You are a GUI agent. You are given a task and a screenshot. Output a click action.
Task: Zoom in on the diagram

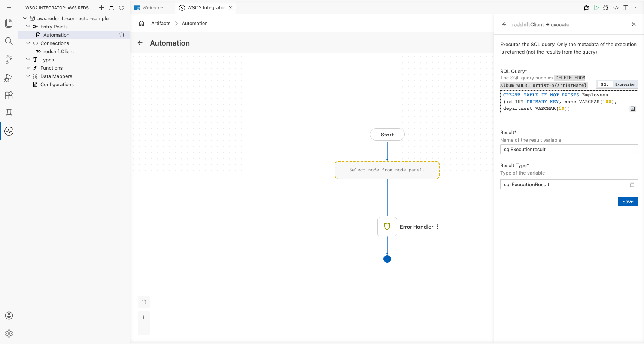144,317
